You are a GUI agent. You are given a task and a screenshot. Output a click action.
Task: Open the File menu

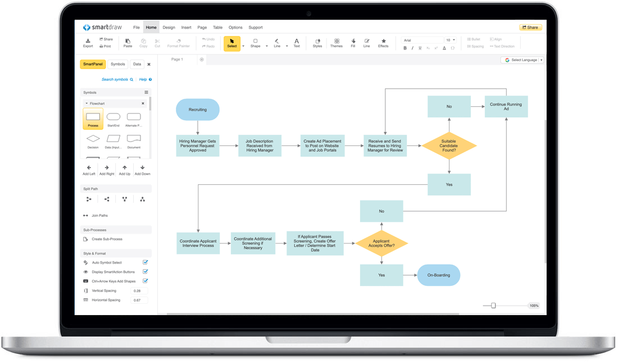[137, 28]
